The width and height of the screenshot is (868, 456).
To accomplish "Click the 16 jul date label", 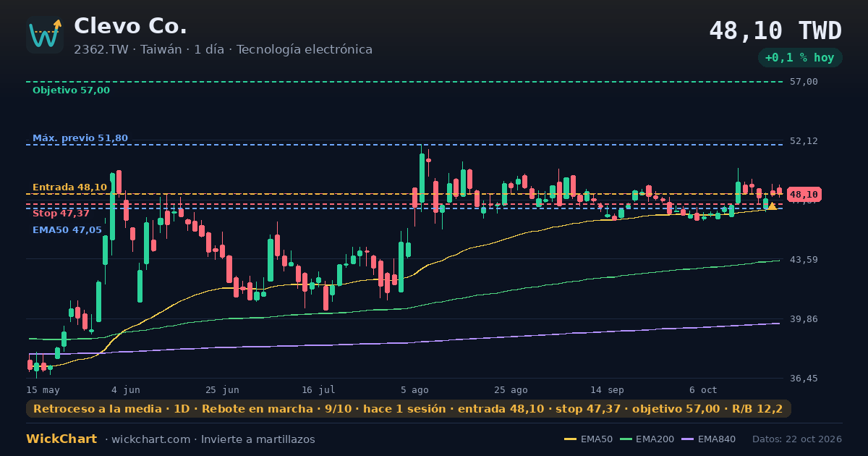I will click(x=318, y=389).
